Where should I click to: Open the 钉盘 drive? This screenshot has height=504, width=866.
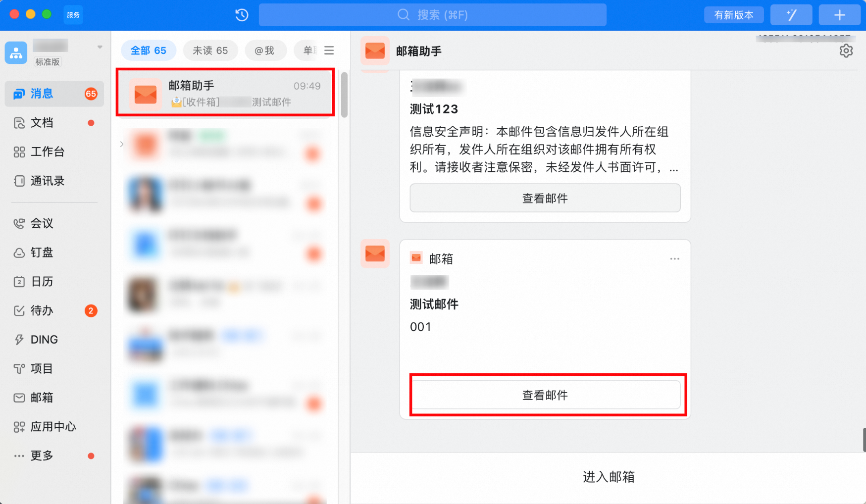[x=42, y=252]
